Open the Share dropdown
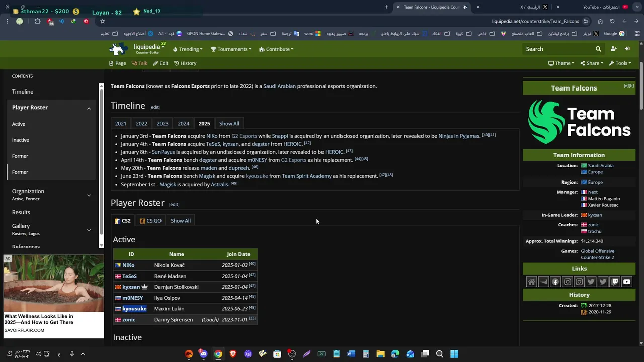 592,63
